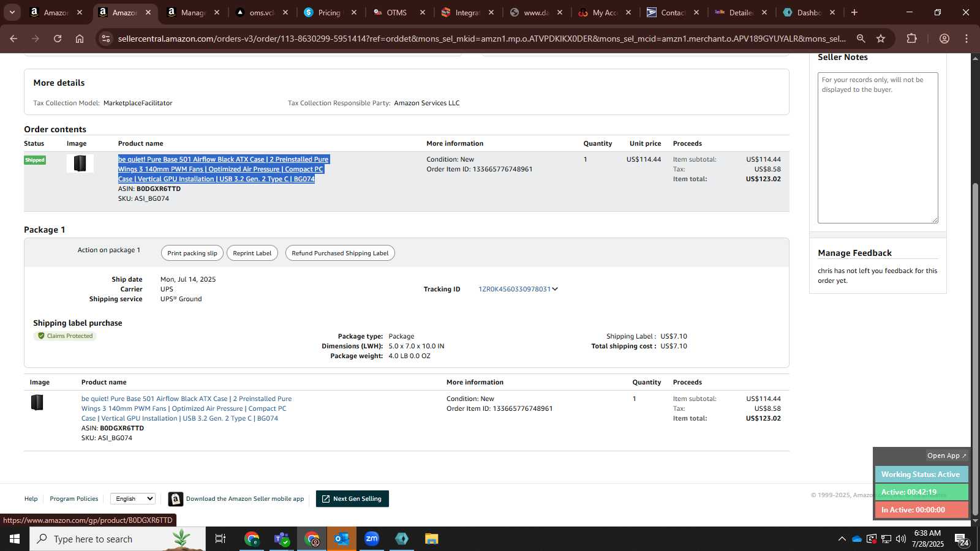
Task: Click the Shipped status badge
Action: [x=35, y=160]
